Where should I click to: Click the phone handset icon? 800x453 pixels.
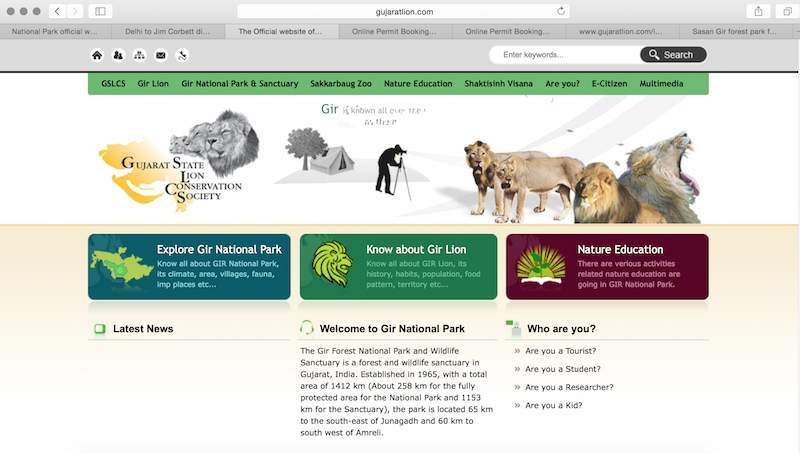coord(182,55)
